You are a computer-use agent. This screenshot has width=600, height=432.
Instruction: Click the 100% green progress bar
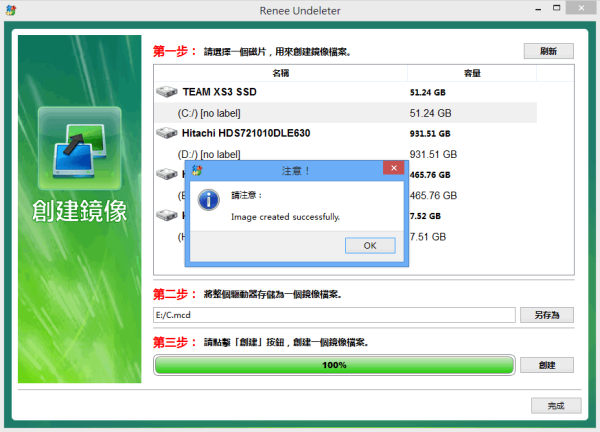334,365
